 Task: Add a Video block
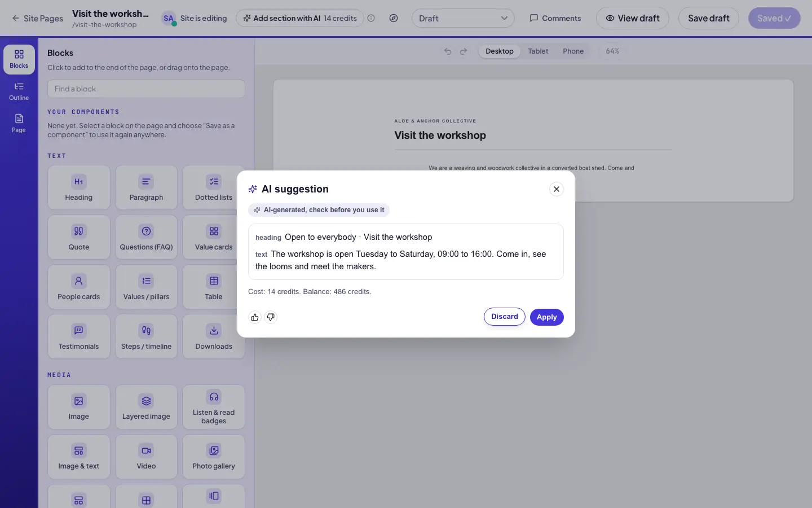pyautogui.click(x=146, y=457)
